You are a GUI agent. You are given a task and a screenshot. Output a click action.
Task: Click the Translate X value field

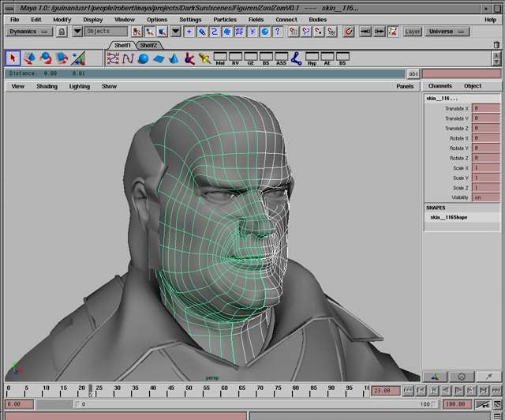(x=485, y=108)
